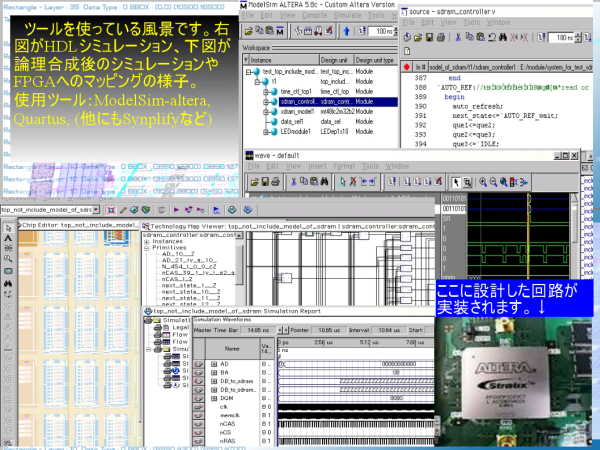The height and width of the screenshot is (450, 600).
Task: Expand Instances node in Technology Map Viewer
Action: [147, 242]
